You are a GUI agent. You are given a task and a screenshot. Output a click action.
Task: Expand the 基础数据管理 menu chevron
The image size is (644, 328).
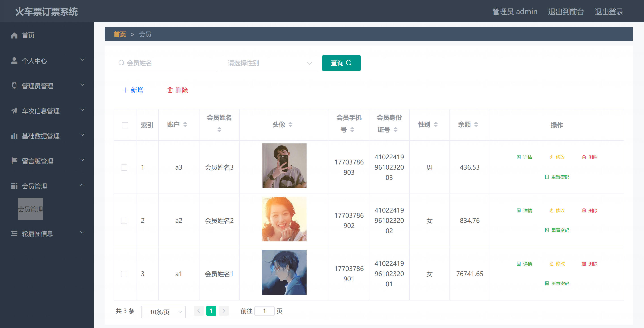point(82,135)
